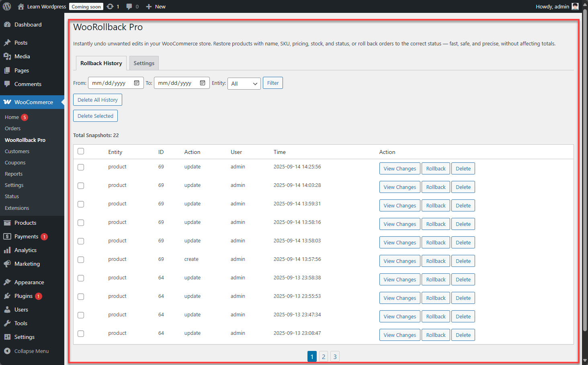Go to page 2 of snapshots

pyautogui.click(x=324, y=356)
